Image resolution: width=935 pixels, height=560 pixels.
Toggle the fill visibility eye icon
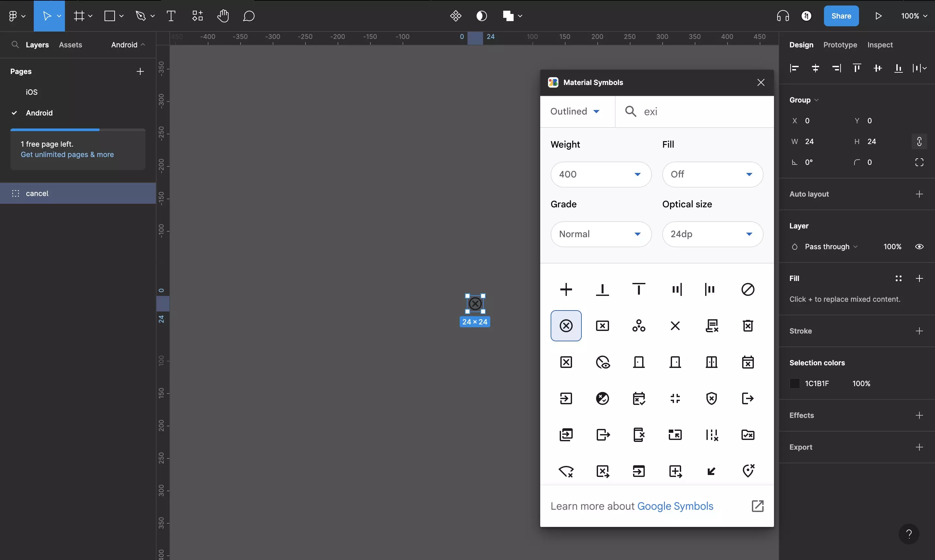tap(919, 247)
